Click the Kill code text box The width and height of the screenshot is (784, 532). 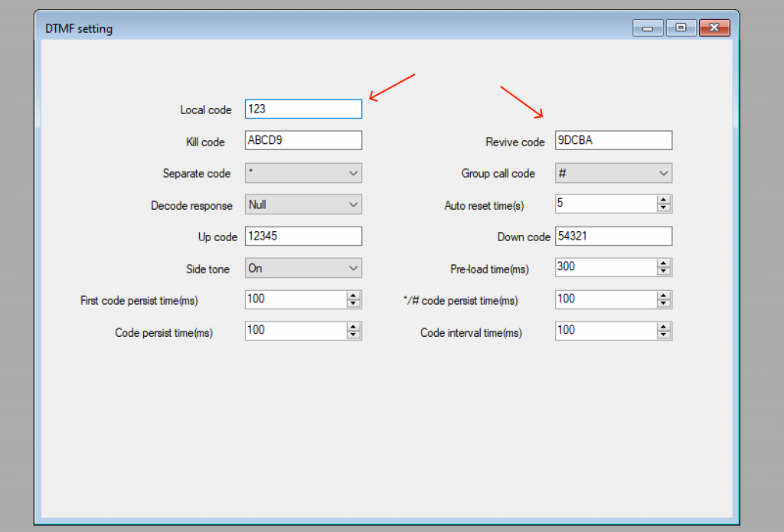pyautogui.click(x=302, y=141)
